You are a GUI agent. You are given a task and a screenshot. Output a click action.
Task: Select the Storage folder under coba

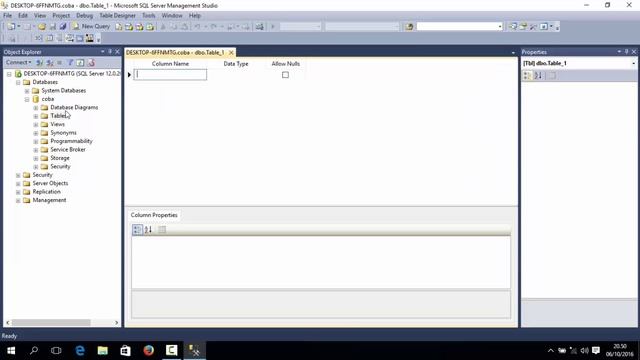point(60,158)
